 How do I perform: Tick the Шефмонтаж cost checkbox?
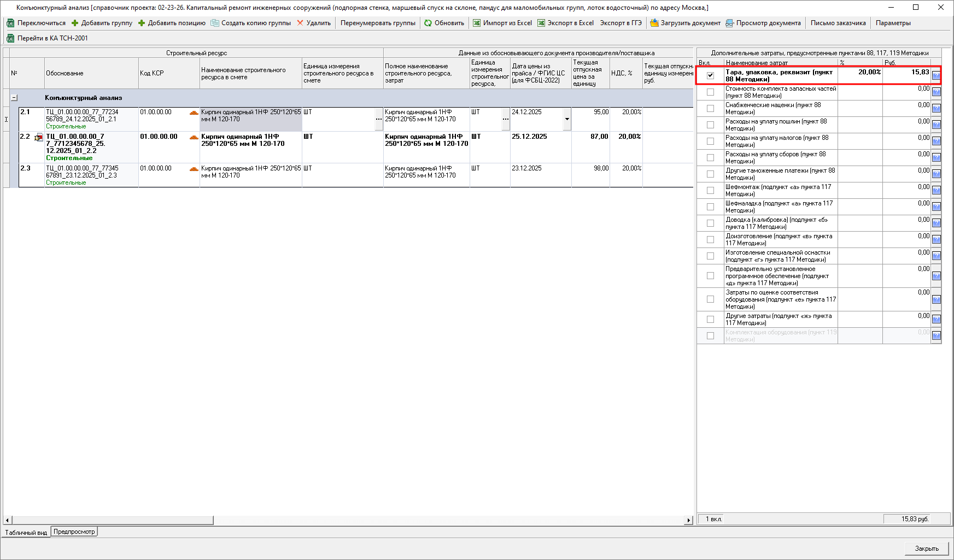tap(710, 190)
